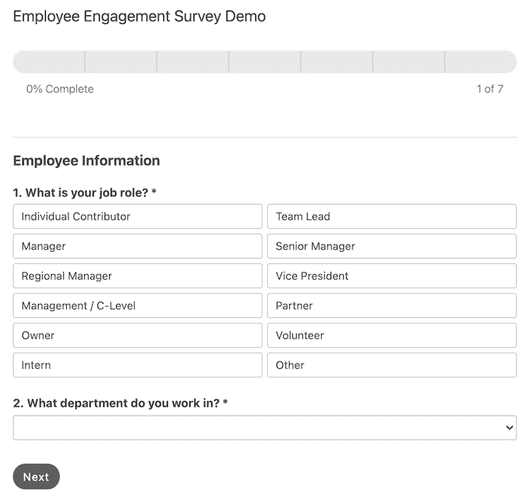Click the Employee Engagement Survey Demo title
The height and width of the screenshot is (500, 532).
pos(139,17)
